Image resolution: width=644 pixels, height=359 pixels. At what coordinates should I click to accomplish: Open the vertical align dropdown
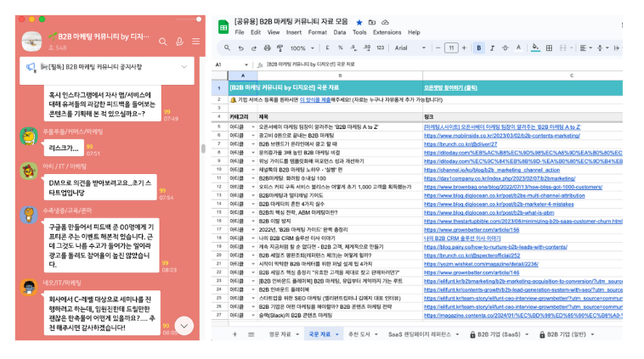coord(602,48)
